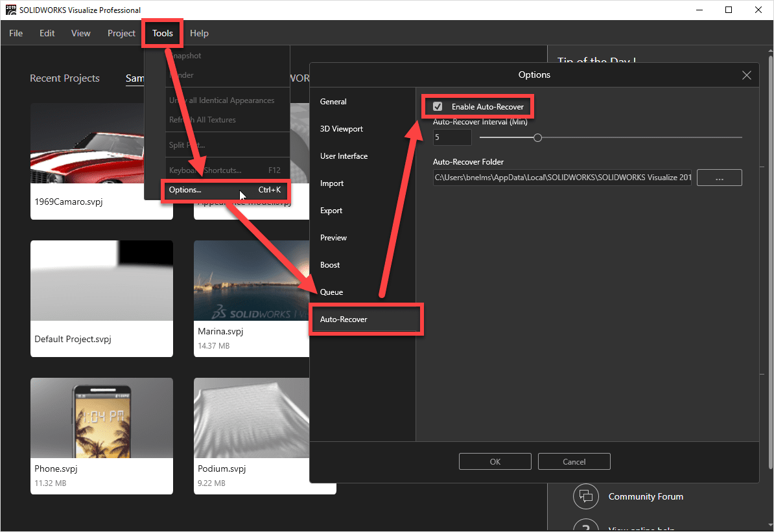Select the Queue options category
The image size is (774, 532).
[331, 292]
